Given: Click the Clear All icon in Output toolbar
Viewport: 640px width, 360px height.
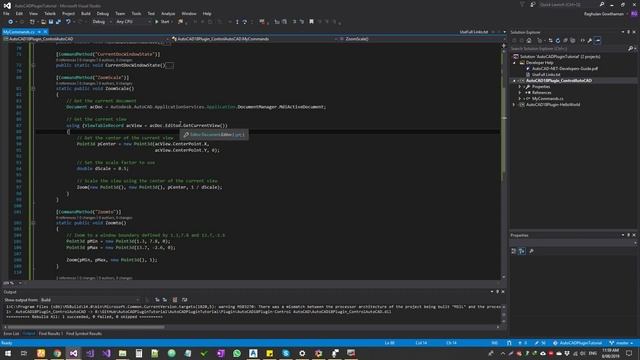Looking at the screenshot, I should pyautogui.click(x=175, y=300).
